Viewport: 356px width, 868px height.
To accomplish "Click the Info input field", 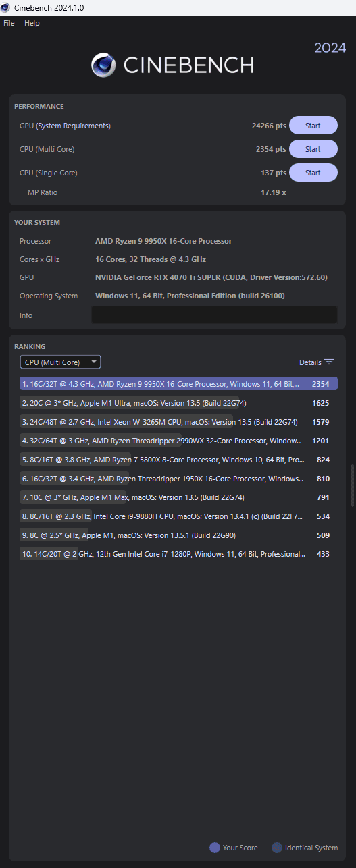I will (214, 315).
